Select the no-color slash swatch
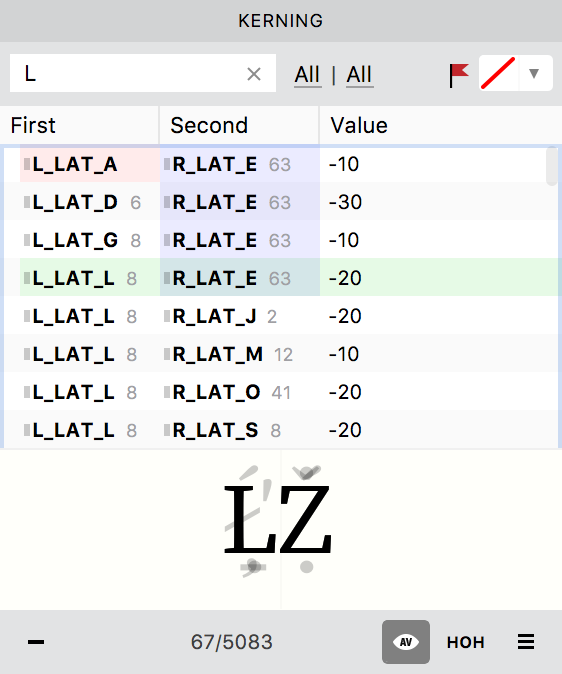The width and height of the screenshot is (562, 674). (498, 73)
